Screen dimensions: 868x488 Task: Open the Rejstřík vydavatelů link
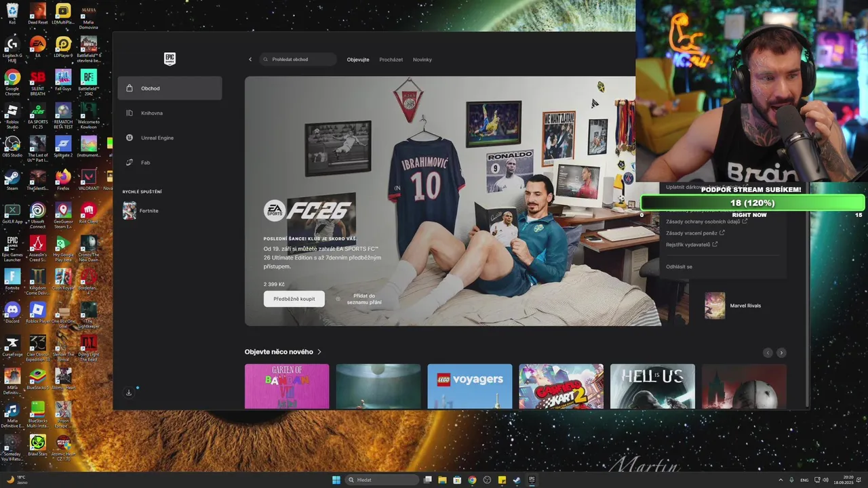click(692, 245)
